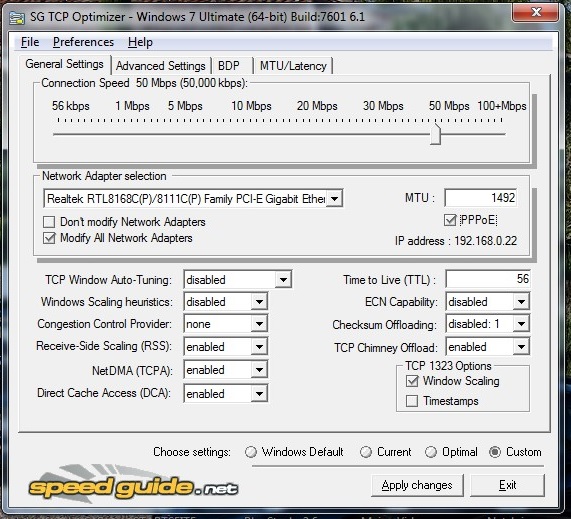Enable the Timestamps checkbox
Image resolution: width=571 pixels, height=519 pixels.
click(x=412, y=401)
